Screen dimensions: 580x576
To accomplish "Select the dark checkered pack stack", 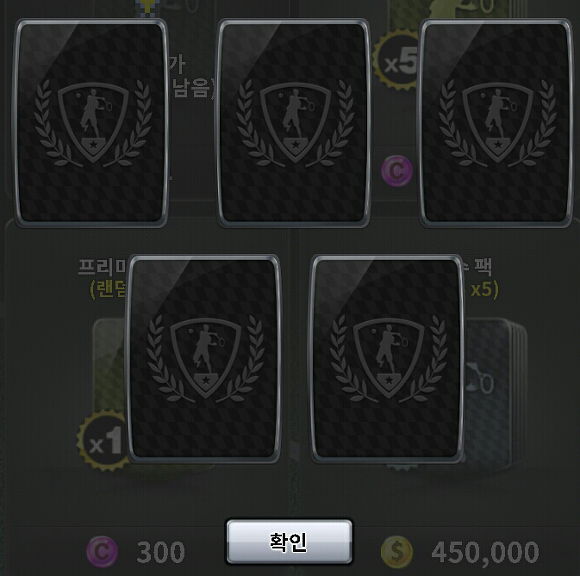I will click(x=495, y=395).
